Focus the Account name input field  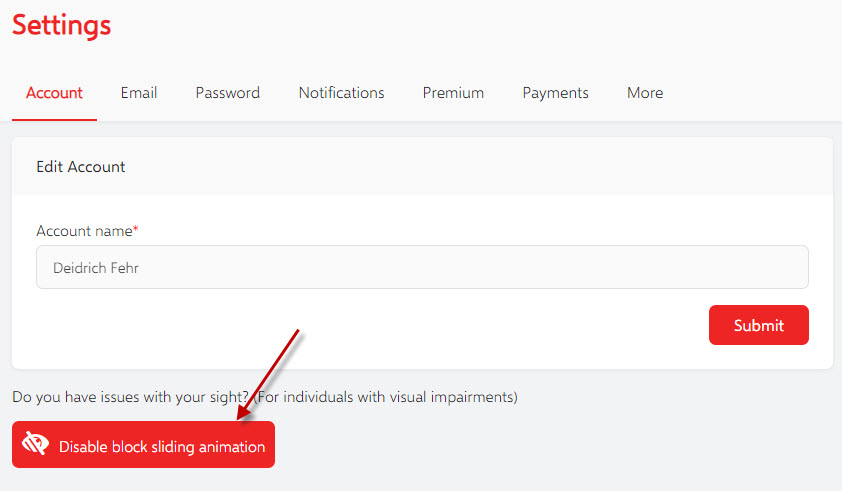click(x=422, y=267)
